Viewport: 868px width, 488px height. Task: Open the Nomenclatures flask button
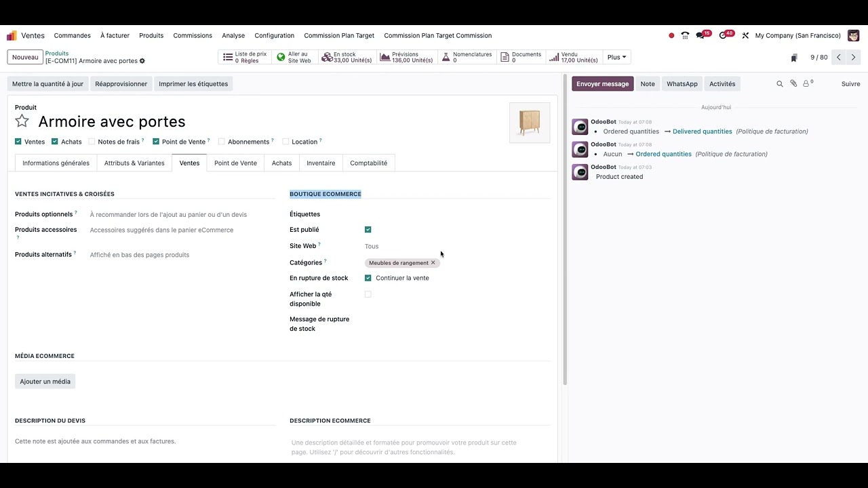click(x=467, y=58)
